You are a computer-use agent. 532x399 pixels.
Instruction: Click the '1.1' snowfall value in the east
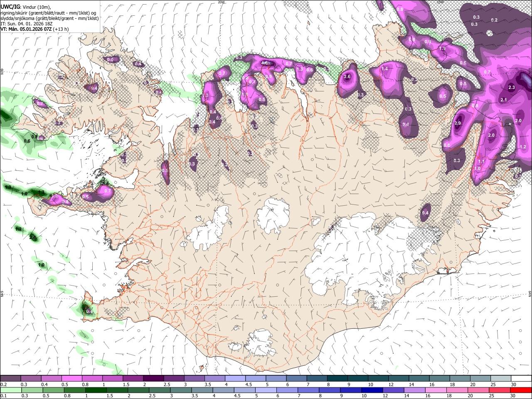tap(482, 162)
